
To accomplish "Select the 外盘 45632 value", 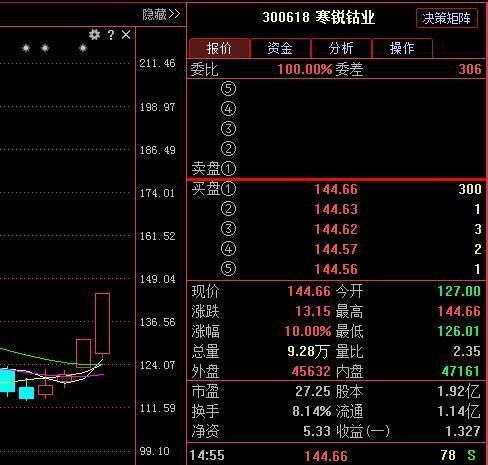I will tap(311, 371).
